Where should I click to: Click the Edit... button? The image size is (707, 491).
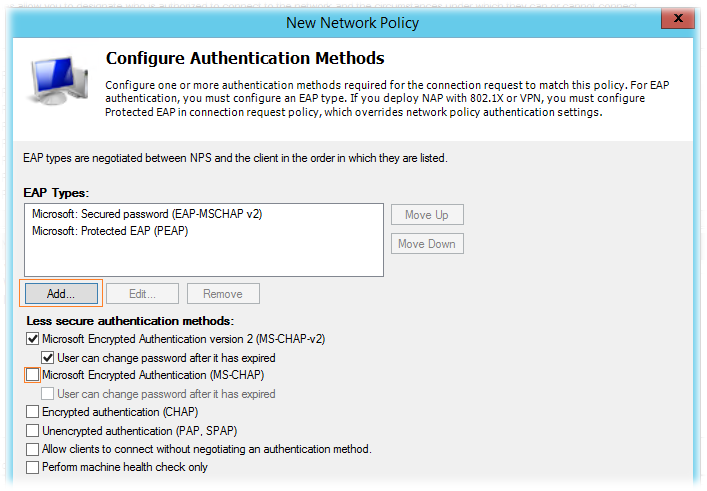pyautogui.click(x=142, y=294)
